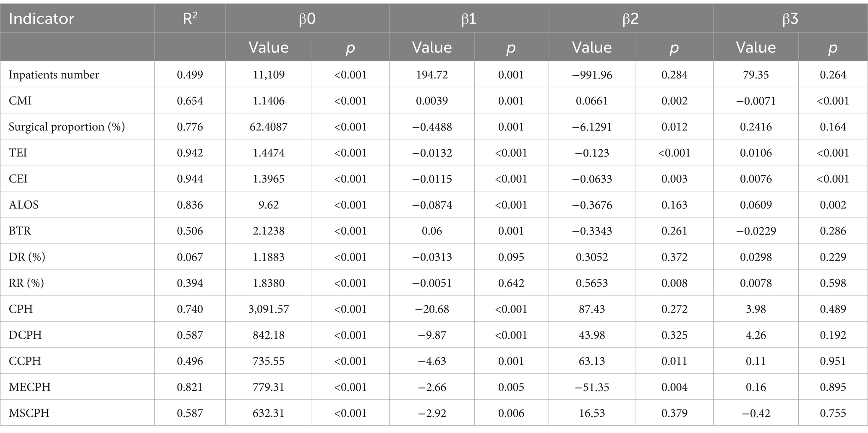Click the ALOS row label

coord(24,205)
